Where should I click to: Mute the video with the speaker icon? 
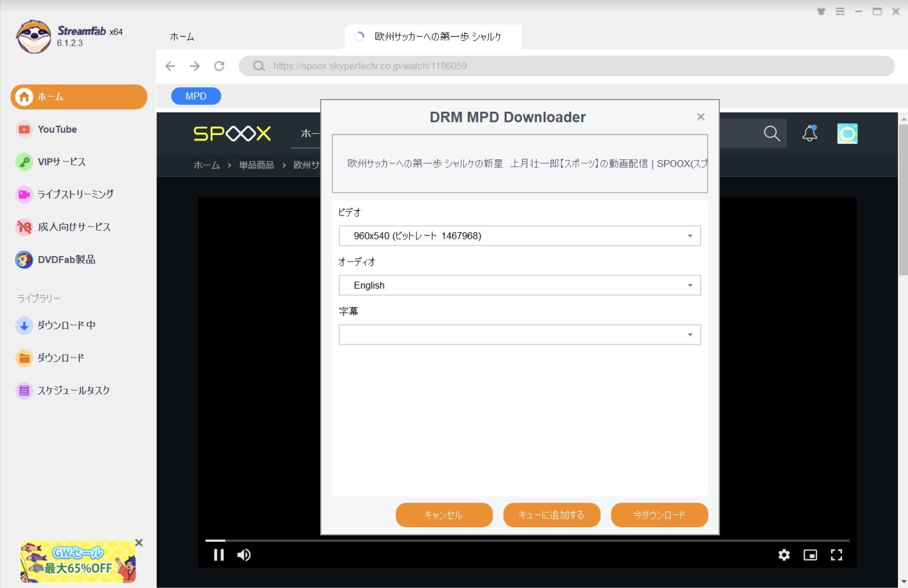(244, 555)
